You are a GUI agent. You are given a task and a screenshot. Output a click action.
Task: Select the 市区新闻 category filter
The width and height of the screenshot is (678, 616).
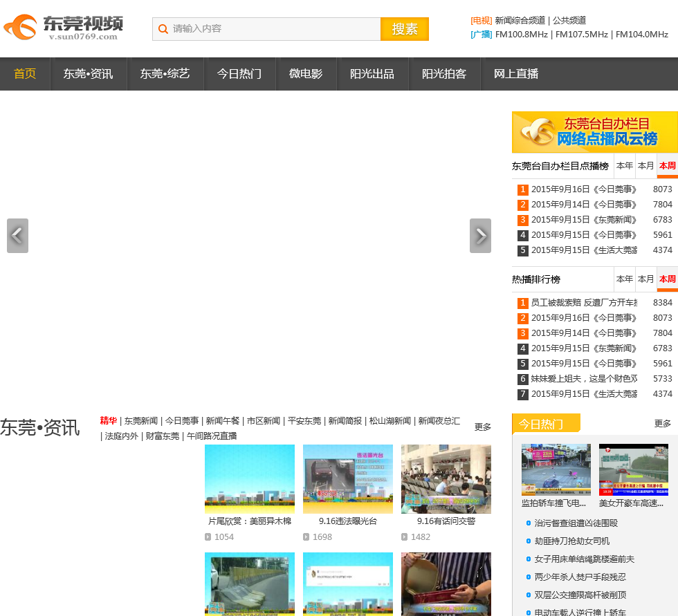[x=264, y=421]
